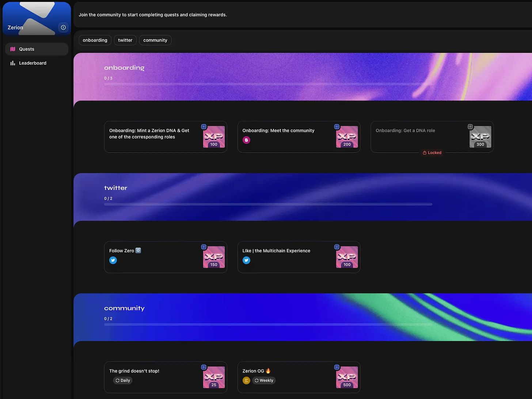Viewport: 532px width, 399px height.
Task: Click the 150 XP badge on Follow Zero
Action: (x=214, y=257)
